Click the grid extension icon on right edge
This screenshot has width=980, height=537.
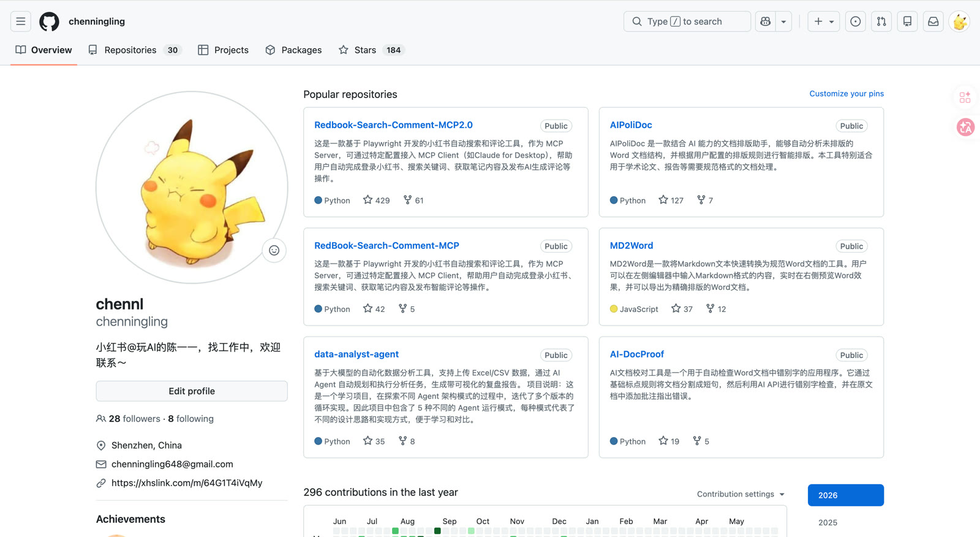coord(965,97)
